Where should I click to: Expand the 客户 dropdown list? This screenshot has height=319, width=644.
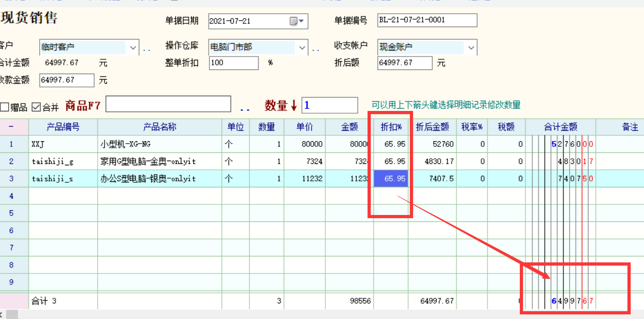(x=132, y=47)
